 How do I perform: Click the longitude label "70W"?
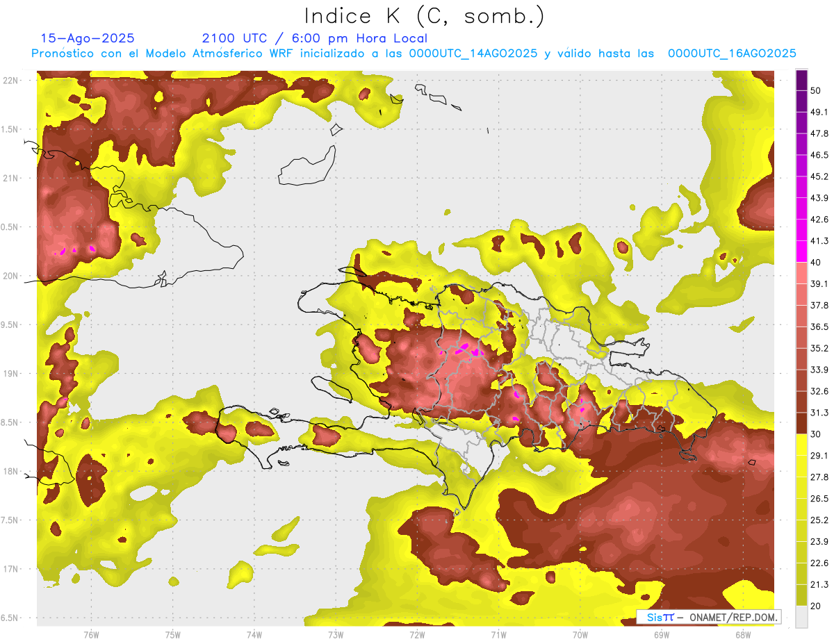coord(580,634)
